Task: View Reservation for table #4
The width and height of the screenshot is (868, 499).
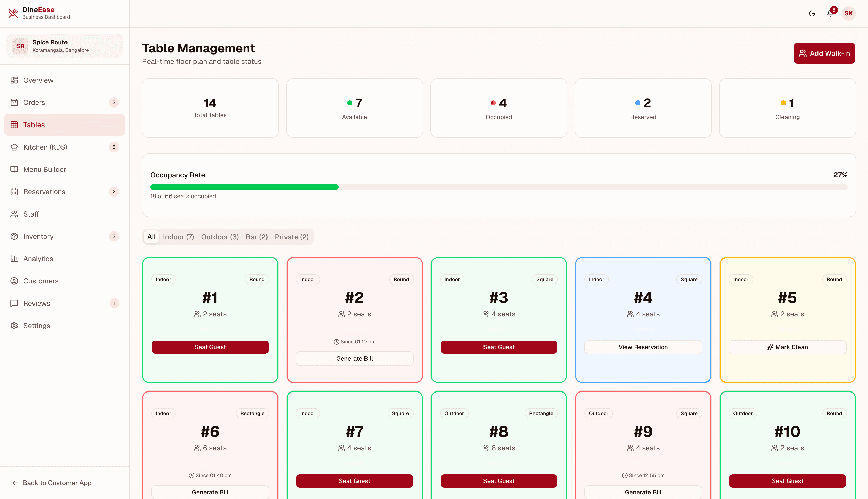Action: click(643, 347)
